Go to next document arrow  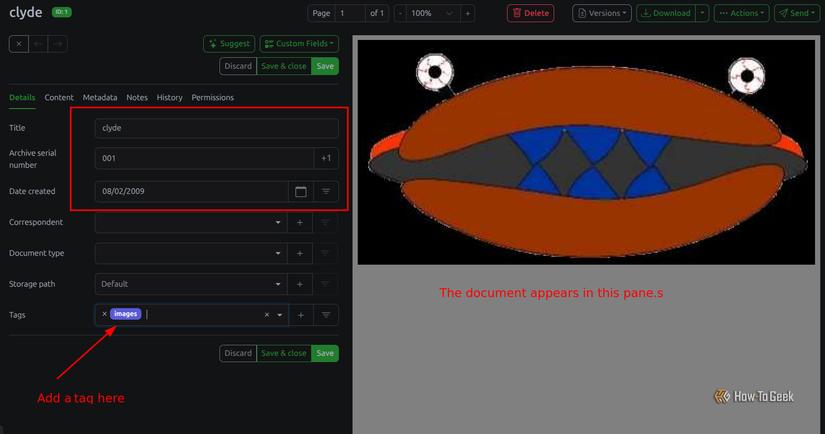click(57, 44)
